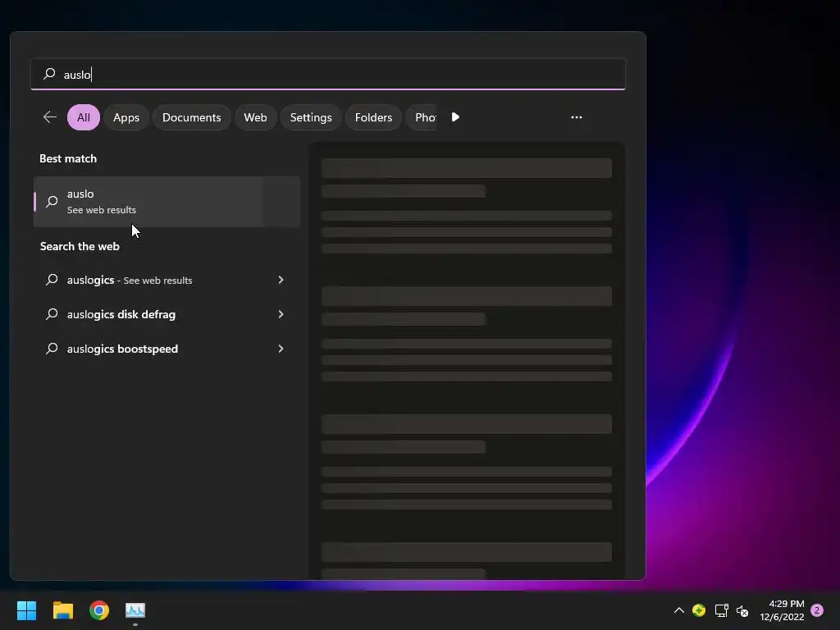Open the "auslogics disk defrag" suggestion

(167, 314)
